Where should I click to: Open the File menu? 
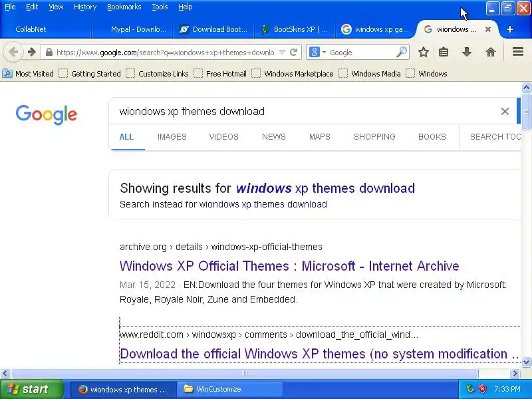click(x=10, y=7)
